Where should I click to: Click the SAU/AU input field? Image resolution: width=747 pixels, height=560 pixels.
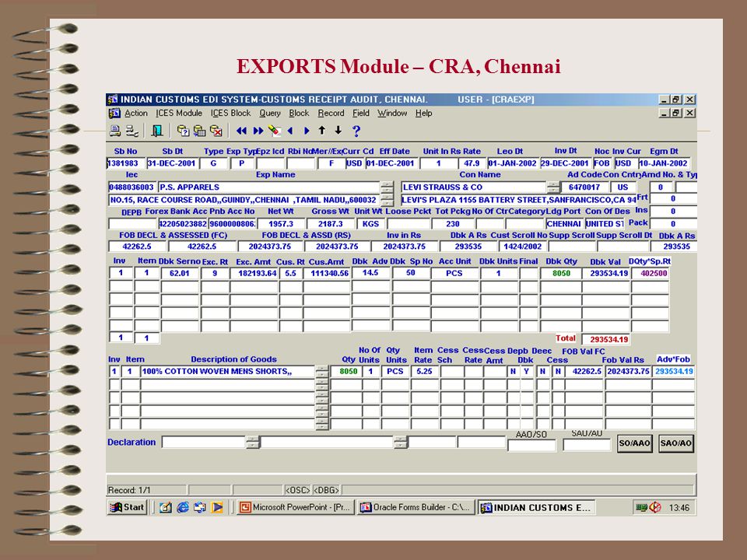pos(587,445)
